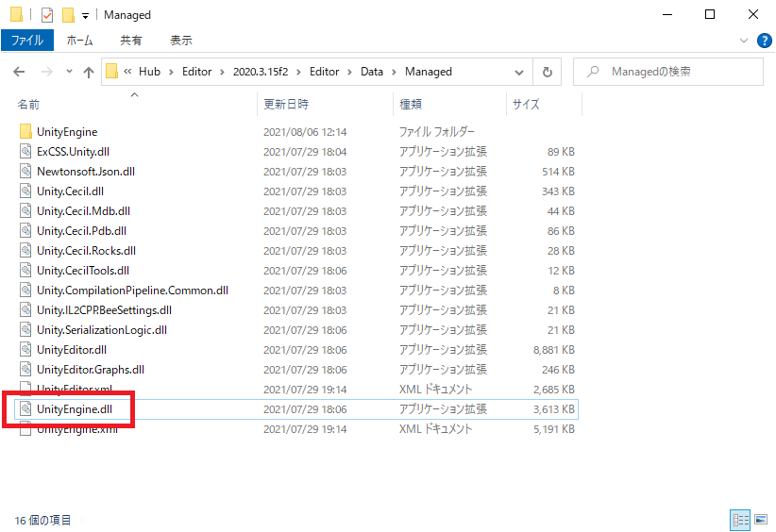Open the 共有 ribbon tab
The image size is (776, 532).
[x=131, y=41]
